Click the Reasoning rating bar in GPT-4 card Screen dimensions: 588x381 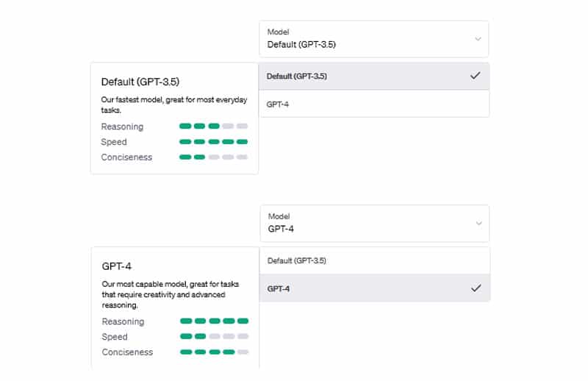click(x=214, y=321)
